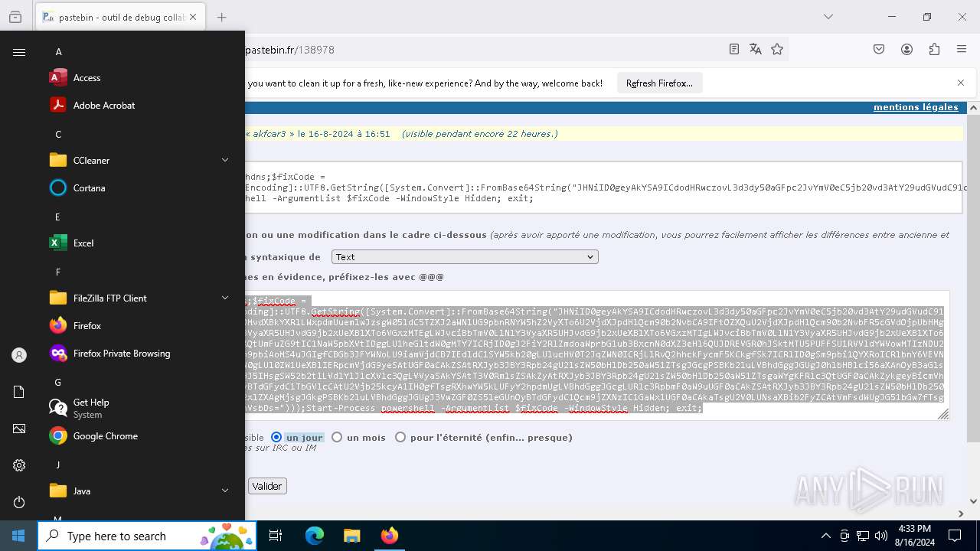Open Documents from the Start rail

point(19,392)
